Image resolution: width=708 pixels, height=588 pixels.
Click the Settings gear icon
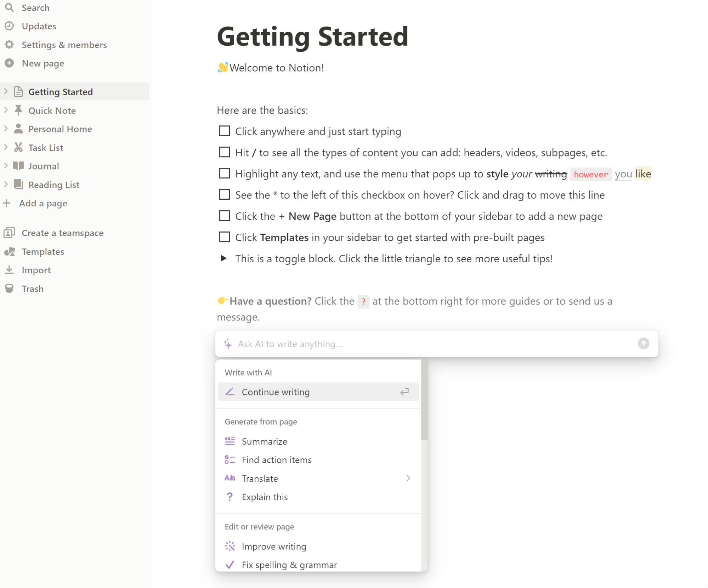pos(9,45)
